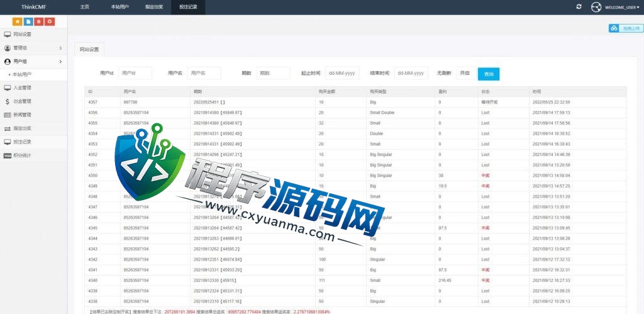Open the 起止时间 date picker field
Screen dimensions: 644x314
342,73
